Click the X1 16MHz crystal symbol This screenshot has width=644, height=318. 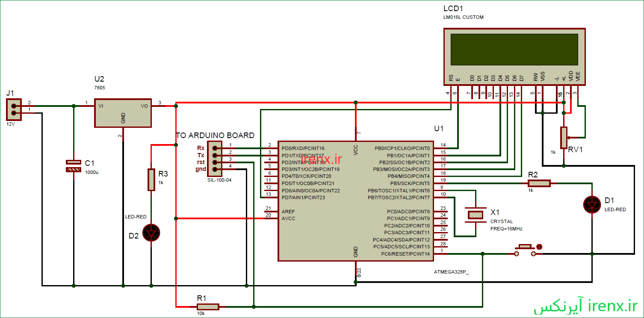point(476,215)
